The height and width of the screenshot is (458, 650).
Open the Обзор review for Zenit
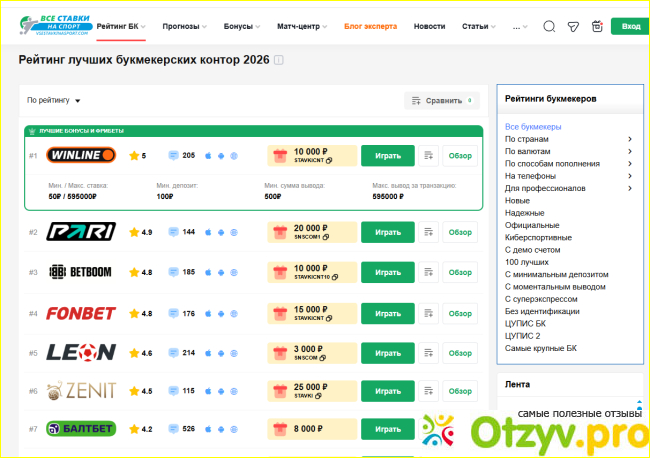460,391
